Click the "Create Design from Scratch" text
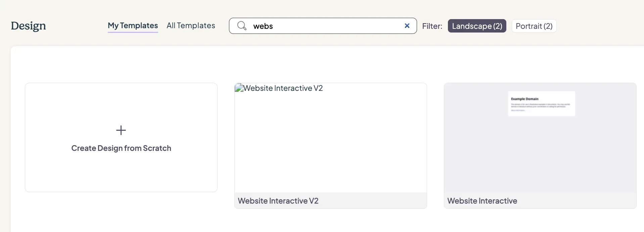Screen dimensions: 644x232 pos(121,148)
